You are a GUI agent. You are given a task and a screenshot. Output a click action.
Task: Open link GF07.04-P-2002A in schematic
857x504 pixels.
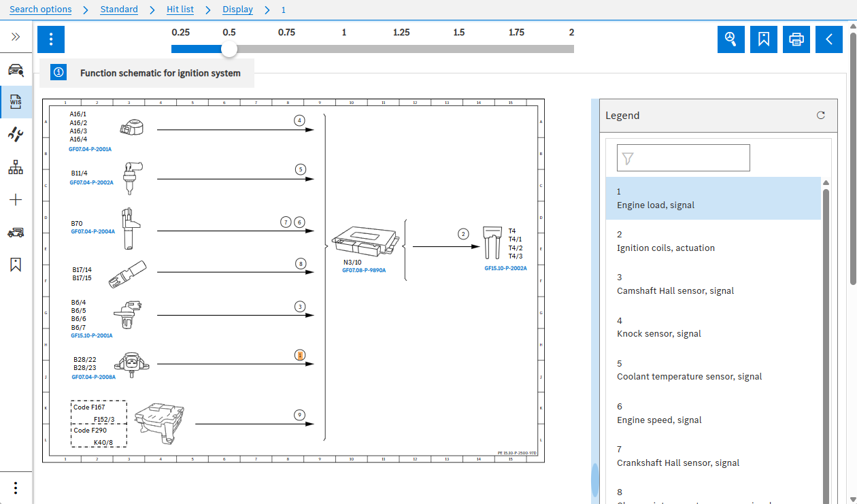(91, 183)
